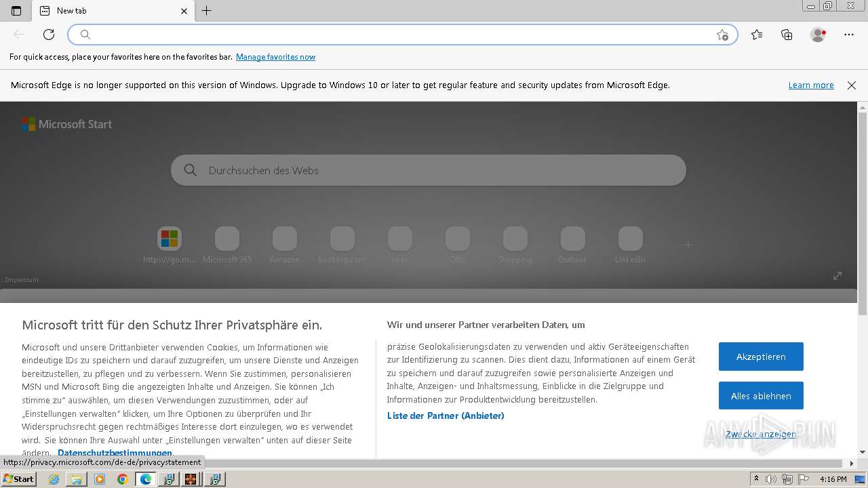Open the Windows Start button
The height and width of the screenshot is (488, 868).
click(x=19, y=479)
